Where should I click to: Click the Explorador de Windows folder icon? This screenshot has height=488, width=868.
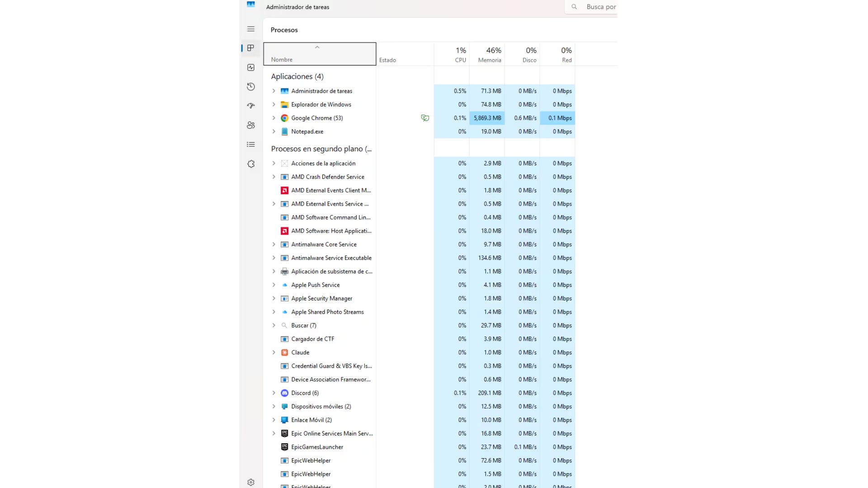click(x=284, y=104)
